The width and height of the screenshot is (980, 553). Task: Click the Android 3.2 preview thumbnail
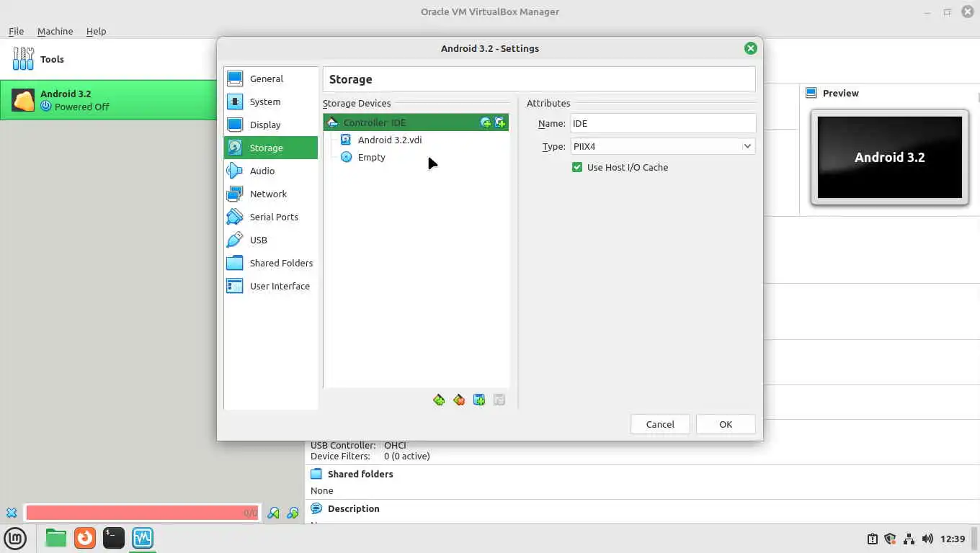889,157
